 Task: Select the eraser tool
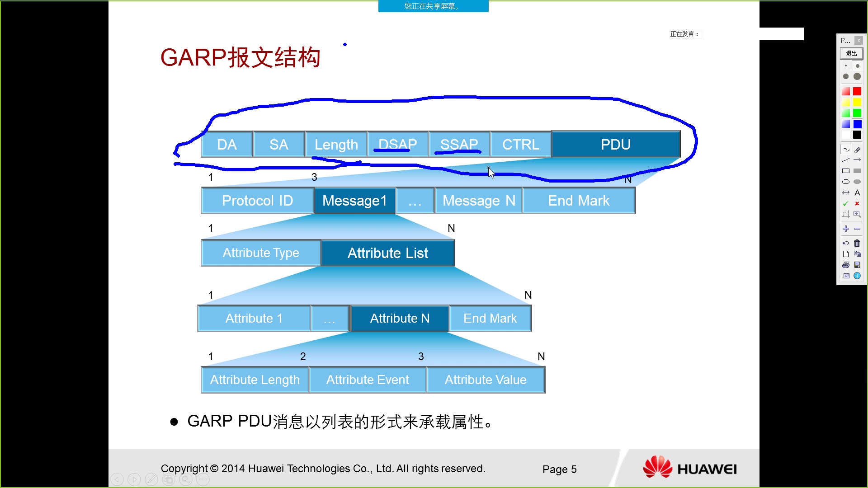point(857,150)
